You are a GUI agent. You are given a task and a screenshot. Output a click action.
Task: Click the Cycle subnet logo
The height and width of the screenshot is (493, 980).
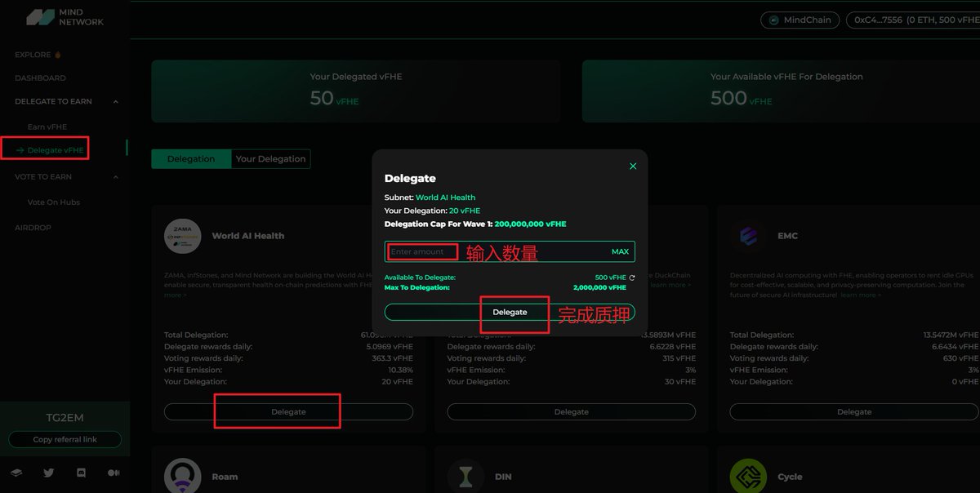748,476
